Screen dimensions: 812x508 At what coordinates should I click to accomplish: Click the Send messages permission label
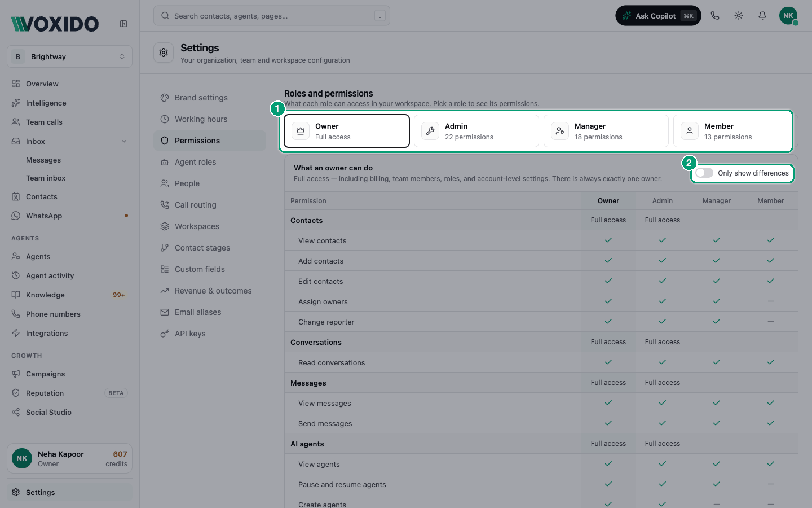coord(325,423)
